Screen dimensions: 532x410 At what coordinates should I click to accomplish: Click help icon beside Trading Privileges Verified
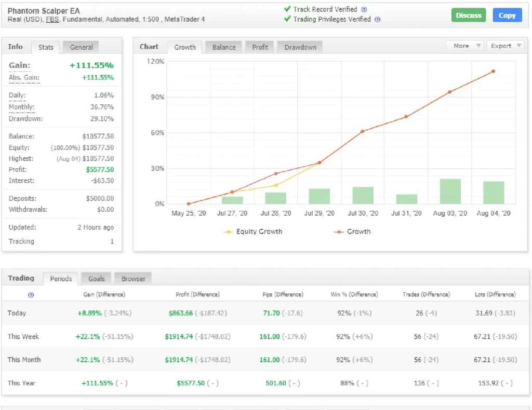pos(377,19)
